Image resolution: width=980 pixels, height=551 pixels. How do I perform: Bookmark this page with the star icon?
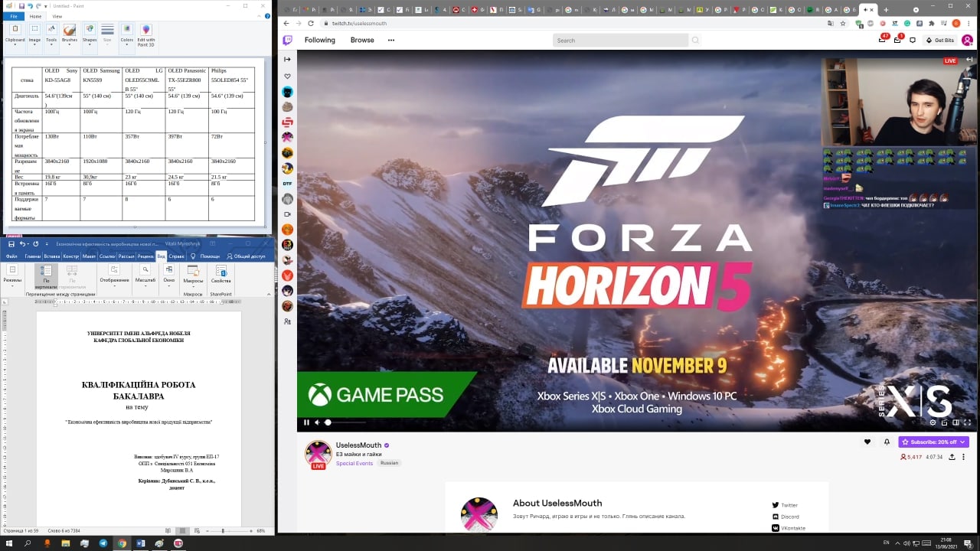click(x=843, y=24)
